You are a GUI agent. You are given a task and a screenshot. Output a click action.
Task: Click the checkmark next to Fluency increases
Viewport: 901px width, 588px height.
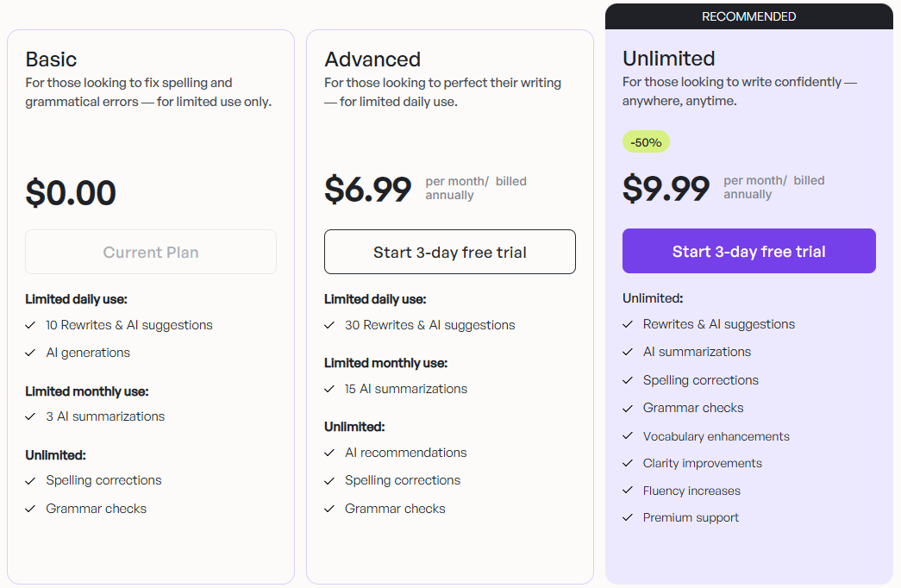click(x=628, y=490)
